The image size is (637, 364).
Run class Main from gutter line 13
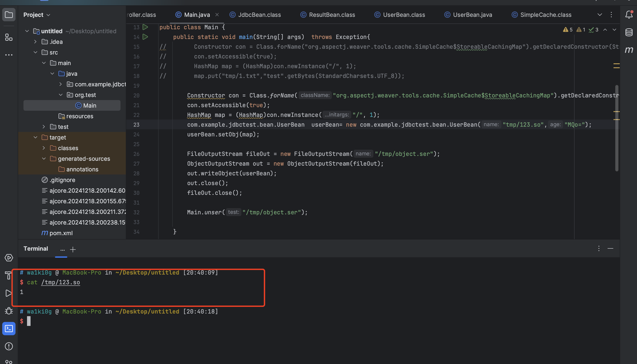(145, 27)
